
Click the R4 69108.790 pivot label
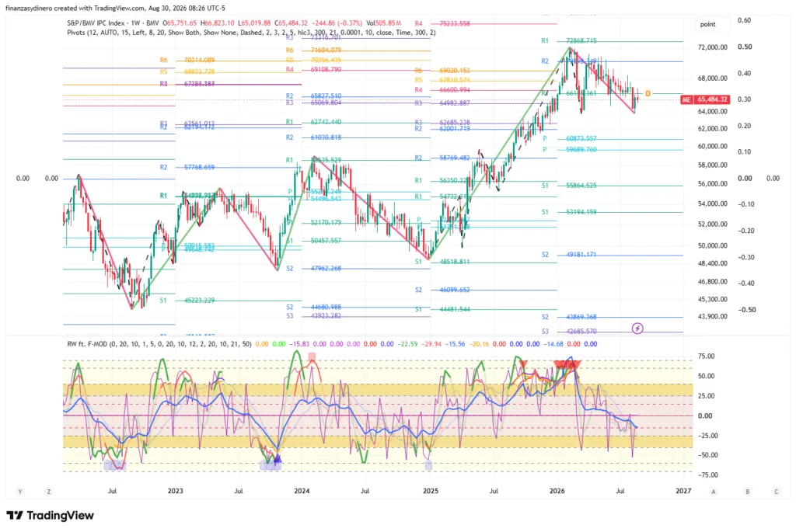click(x=313, y=69)
